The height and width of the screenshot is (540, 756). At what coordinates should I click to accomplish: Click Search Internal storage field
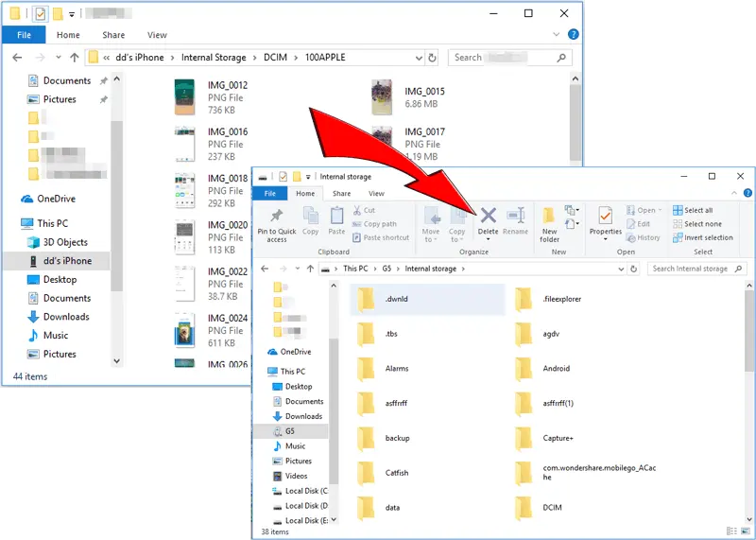click(x=696, y=269)
